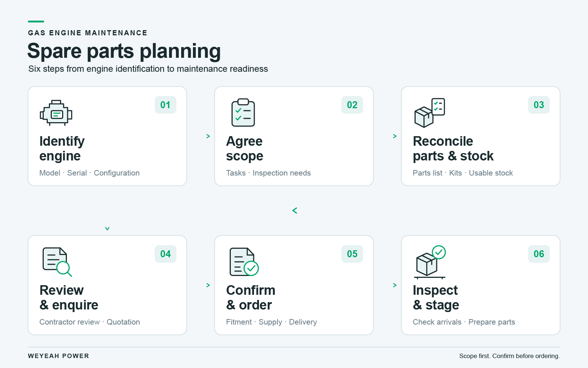This screenshot has width=588, height=368.
Task: Click the arrow between Agree scope and Reconcile parts
Action: pos(395,136)
